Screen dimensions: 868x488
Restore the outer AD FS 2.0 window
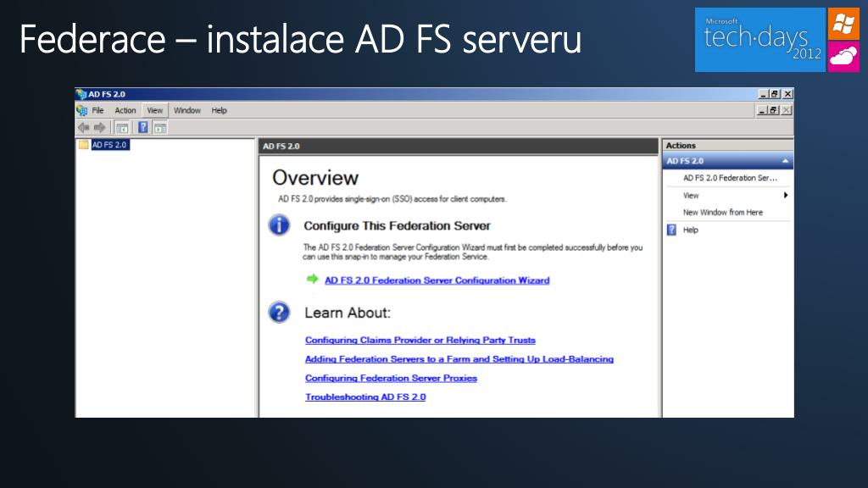(775, 94)
